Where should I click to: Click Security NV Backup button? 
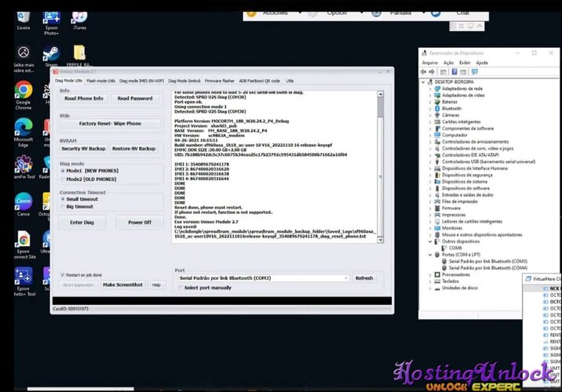pos(83,148)
